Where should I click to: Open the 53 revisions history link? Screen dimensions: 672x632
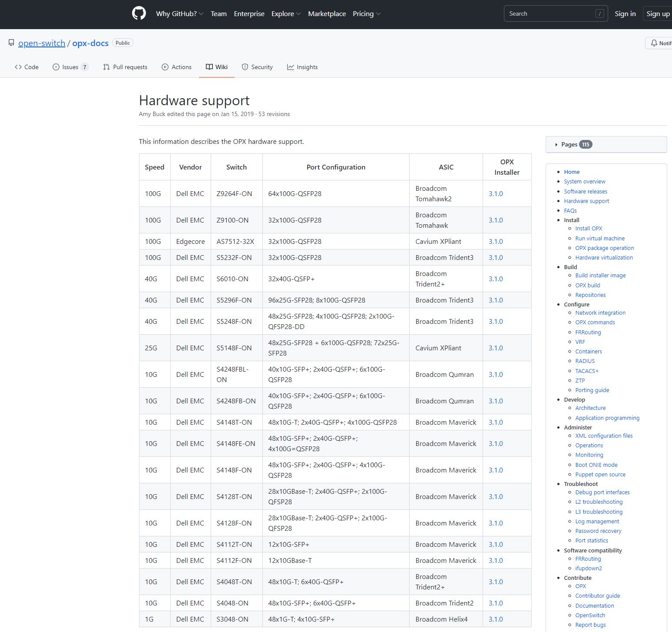[274, 114]
